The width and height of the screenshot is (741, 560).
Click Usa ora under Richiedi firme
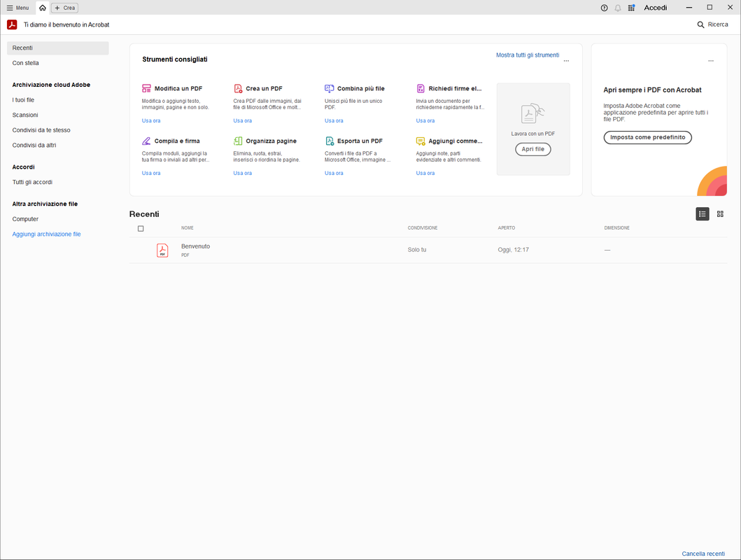[425, 120]
